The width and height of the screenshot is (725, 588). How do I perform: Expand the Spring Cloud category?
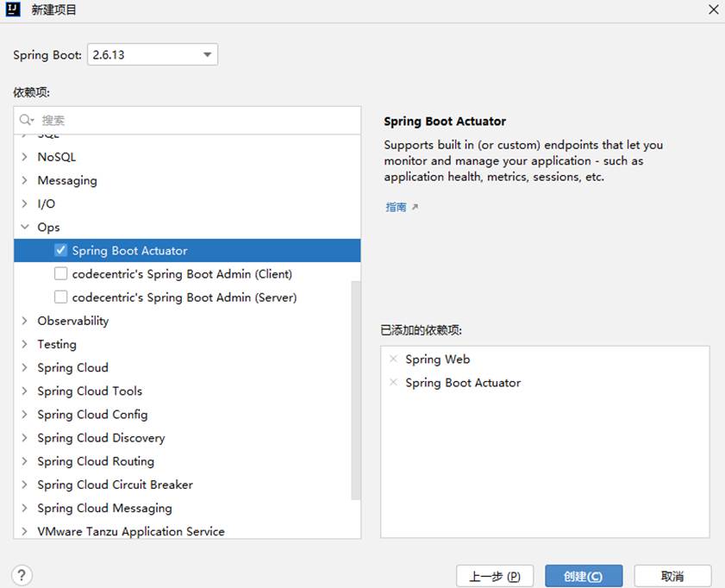pos(24,367)
